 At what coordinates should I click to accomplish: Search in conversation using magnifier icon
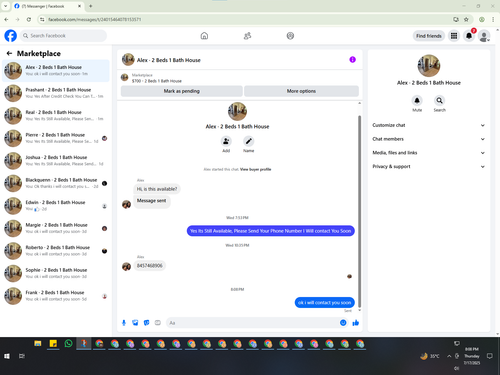tap(440, 100)
